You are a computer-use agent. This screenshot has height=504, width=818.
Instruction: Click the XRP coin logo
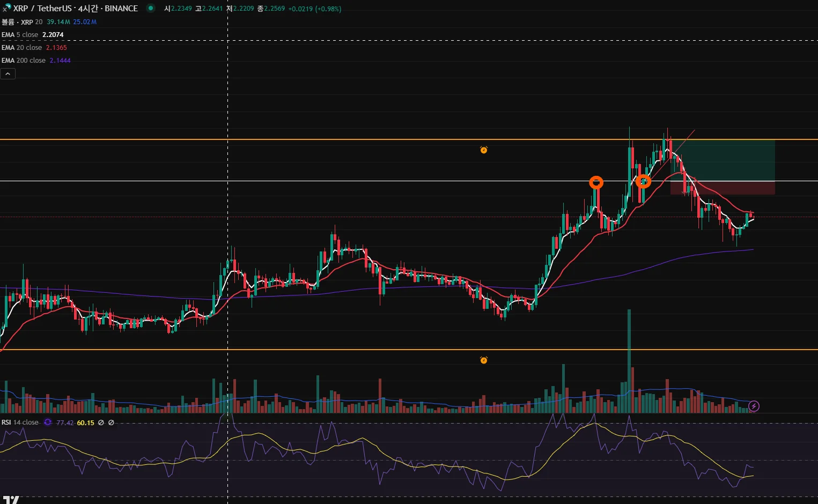[7, 8]
